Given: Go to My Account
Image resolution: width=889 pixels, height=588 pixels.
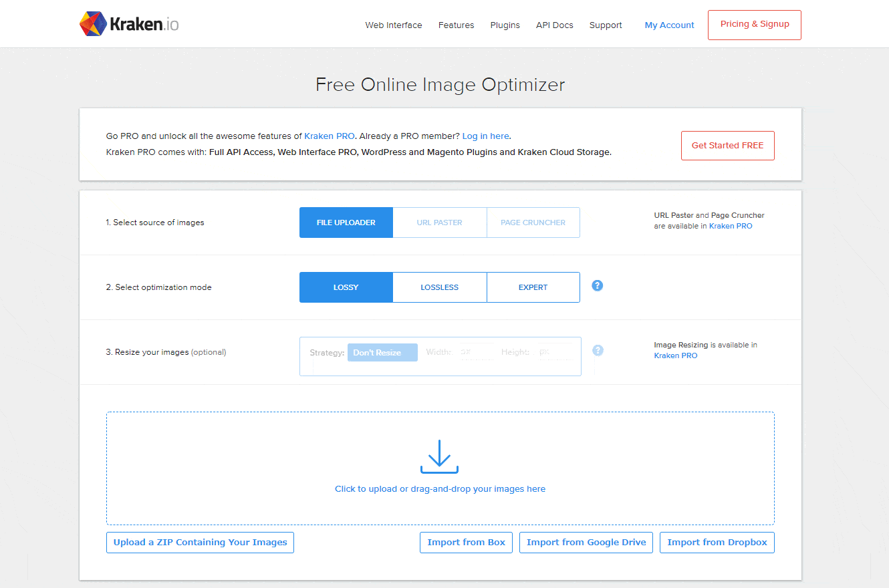Looking at the screenshot, I should point(669,25).
